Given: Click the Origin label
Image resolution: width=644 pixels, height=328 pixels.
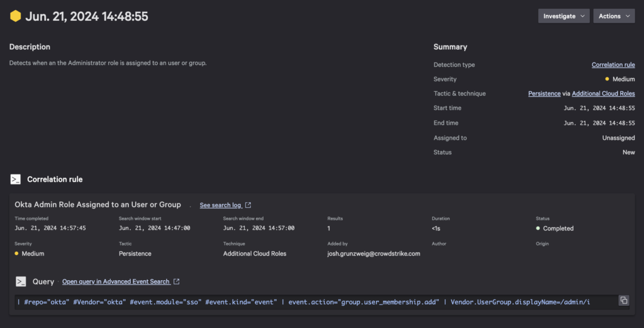Looking at the screenshot, I should 542,244.
